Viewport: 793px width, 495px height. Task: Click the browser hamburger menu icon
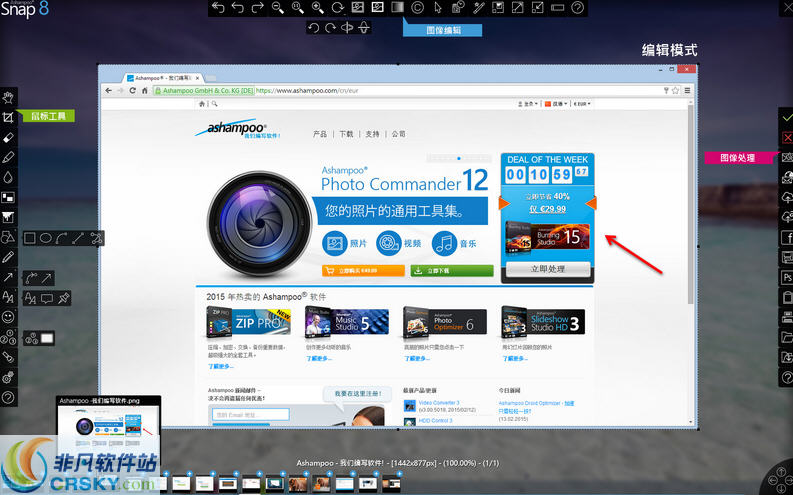click(x=687, y=91)
